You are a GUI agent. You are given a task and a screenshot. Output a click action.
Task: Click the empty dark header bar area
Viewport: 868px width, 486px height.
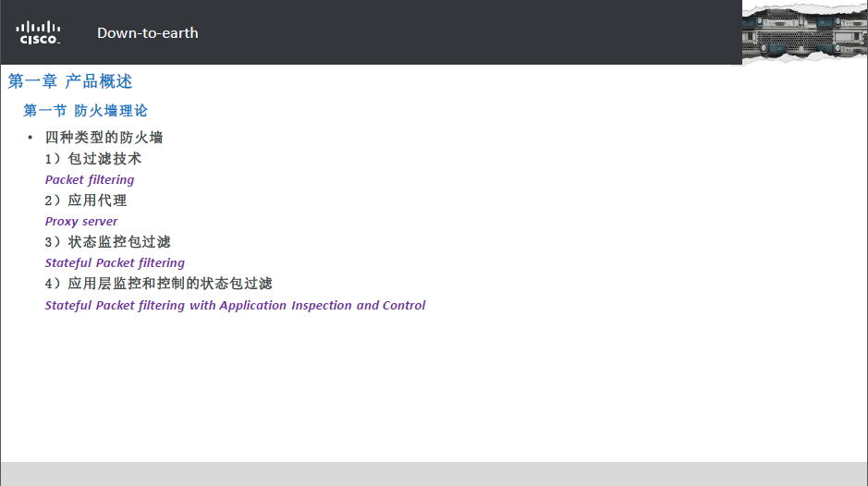coord(462,32)
